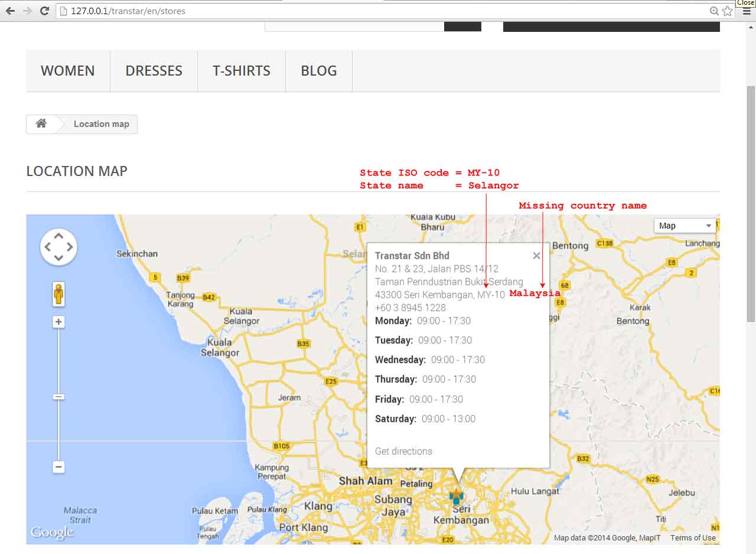This screenshot has height=554, width=756.
Task: Pan the map down with the arrow control
Action: click(58, 258)
